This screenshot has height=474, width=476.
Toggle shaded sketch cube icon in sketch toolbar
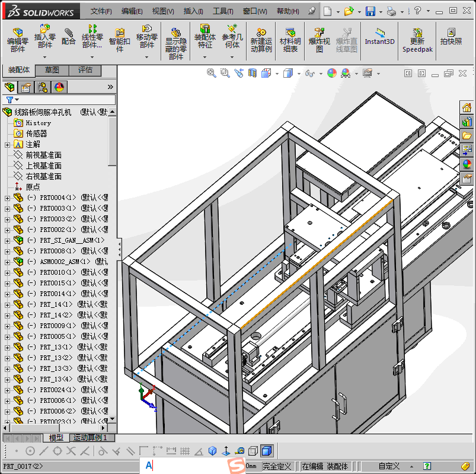(x=266, y=451)
